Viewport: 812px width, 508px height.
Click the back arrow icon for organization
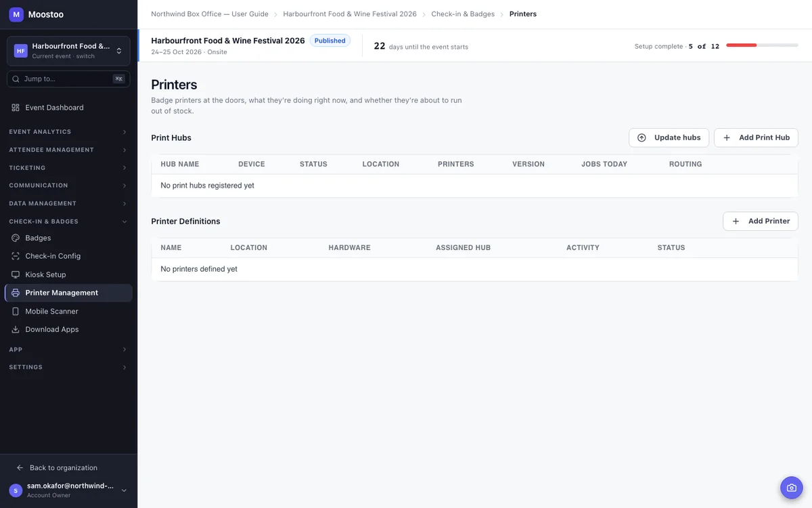(x=20, y=468)
